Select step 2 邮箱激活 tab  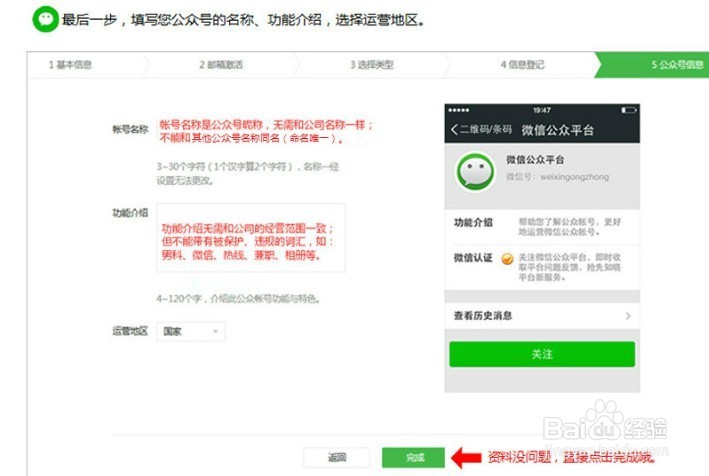pos(221,65)
